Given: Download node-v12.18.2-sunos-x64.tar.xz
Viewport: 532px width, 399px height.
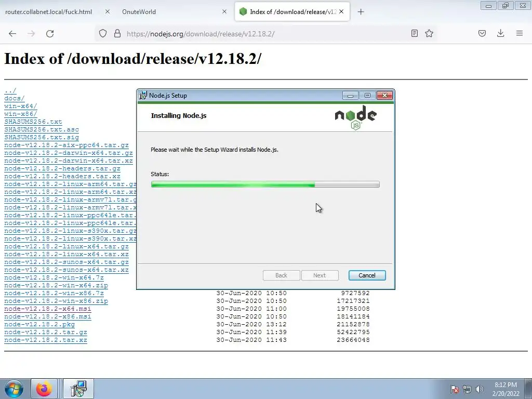Looking at the screenshot, I should 66,270.
